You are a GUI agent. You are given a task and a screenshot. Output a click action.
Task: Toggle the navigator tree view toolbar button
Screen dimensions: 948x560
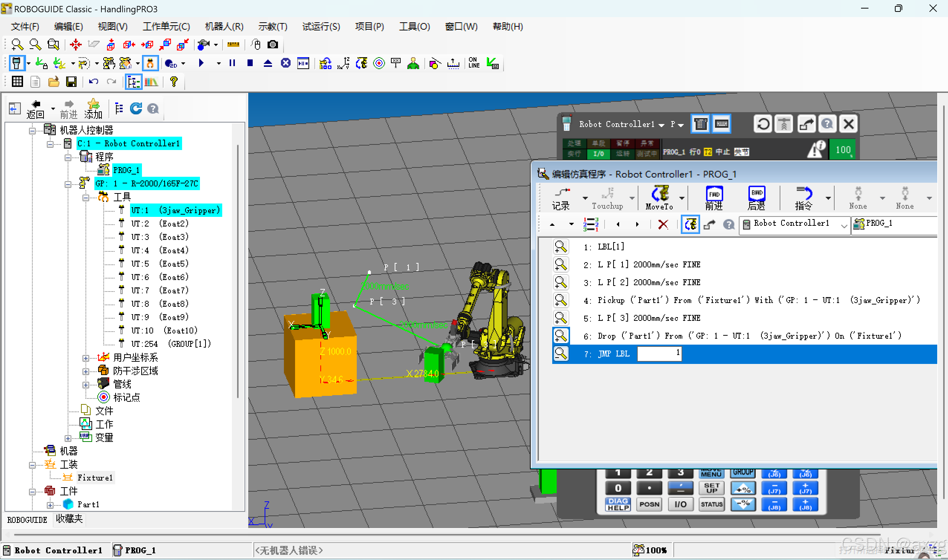click(x=133, y=82)
